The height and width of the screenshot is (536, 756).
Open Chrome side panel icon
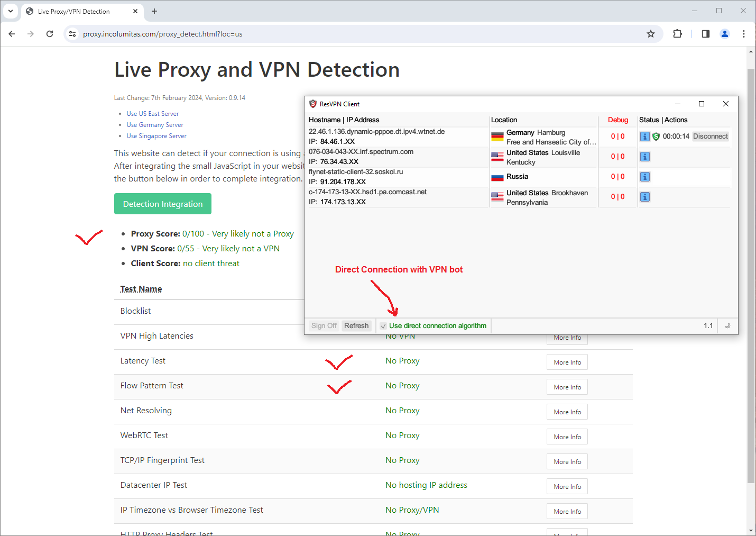pos(706,34)
